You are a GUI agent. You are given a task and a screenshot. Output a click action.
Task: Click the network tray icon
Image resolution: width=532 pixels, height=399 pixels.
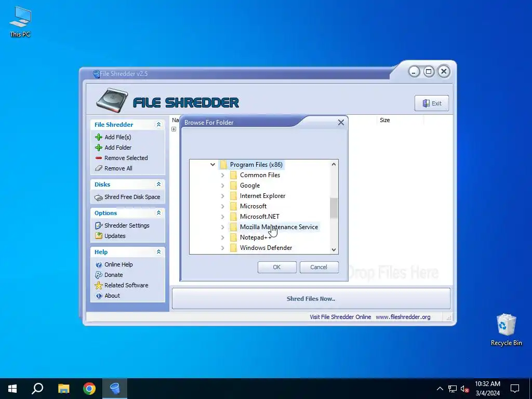click(453, 389)
